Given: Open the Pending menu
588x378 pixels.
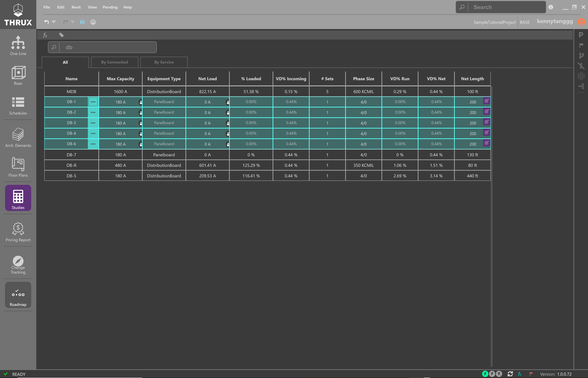Looking at the screenshot, I should pyautogui.click(x=110, y=7).
